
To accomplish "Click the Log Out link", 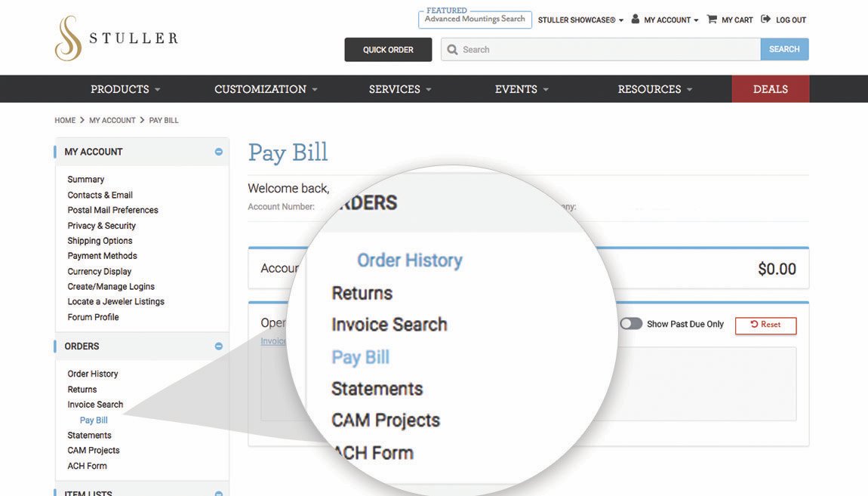I will click(x=790, y=20).
